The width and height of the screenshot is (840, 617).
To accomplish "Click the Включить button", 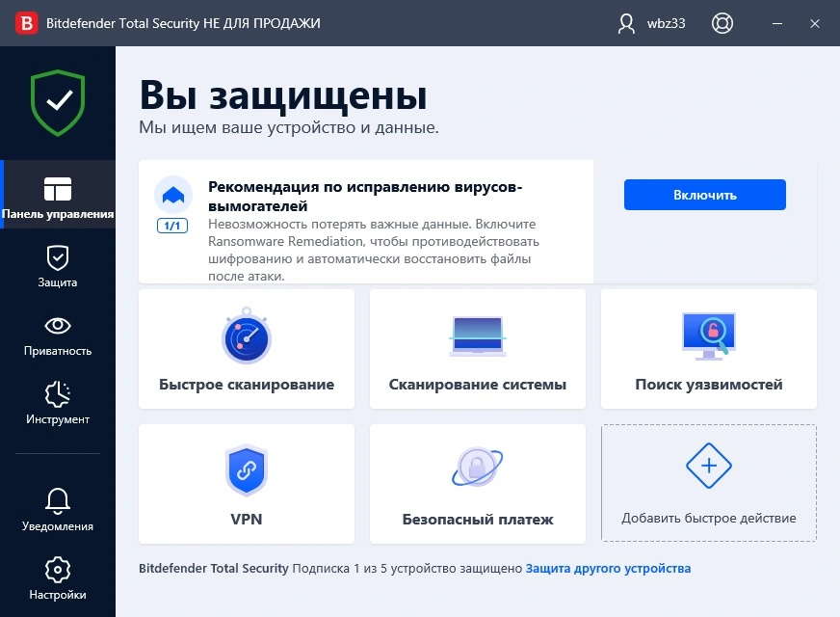I will point(704,195).
